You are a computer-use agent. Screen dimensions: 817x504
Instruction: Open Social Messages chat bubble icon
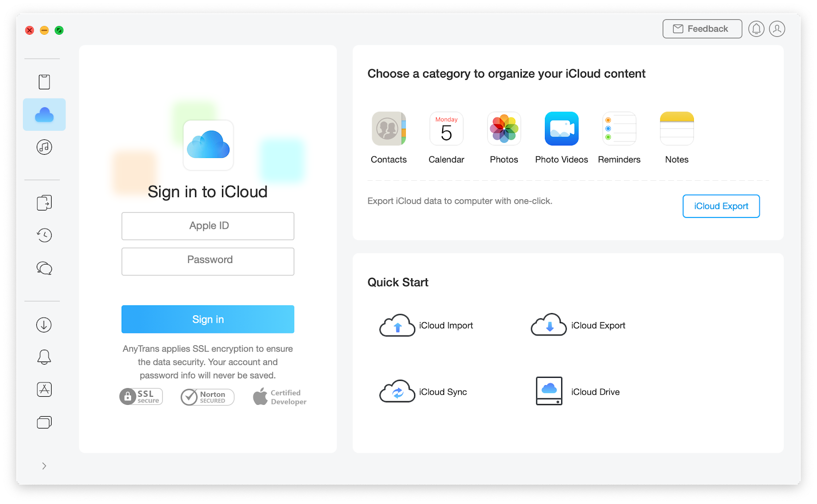44,268
